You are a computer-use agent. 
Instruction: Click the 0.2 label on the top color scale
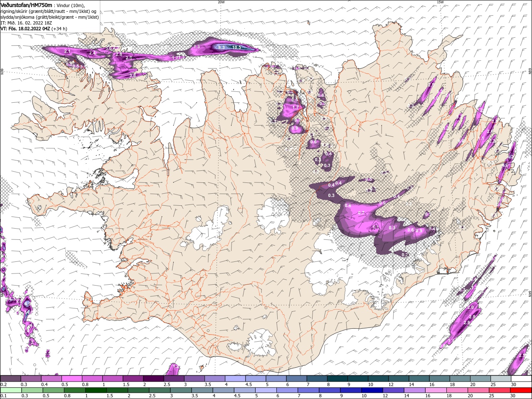[3, 384]
